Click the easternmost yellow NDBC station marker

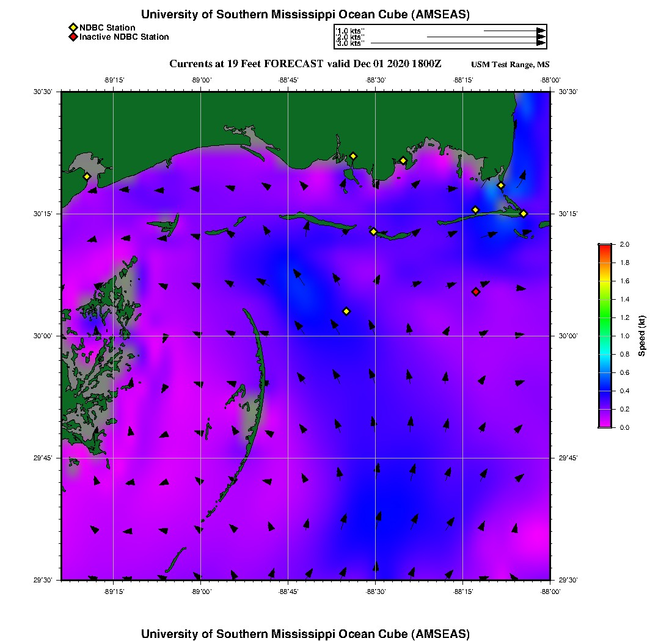524,214
